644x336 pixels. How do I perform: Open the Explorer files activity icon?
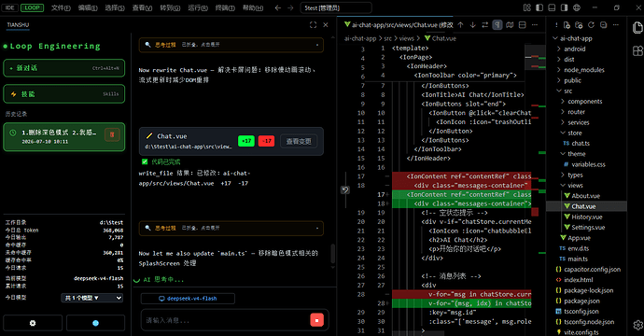[637, 27]
